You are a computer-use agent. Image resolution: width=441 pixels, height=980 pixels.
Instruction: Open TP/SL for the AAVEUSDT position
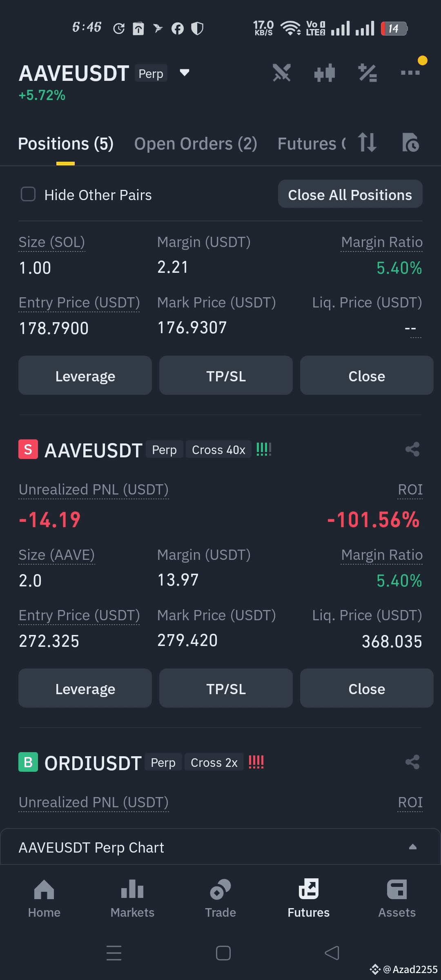(x=226, y=688)
